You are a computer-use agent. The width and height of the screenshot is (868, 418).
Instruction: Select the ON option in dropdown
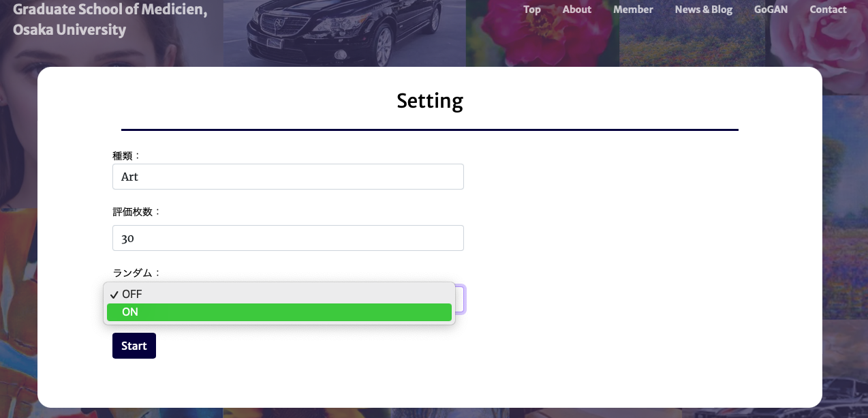(279, 312)
